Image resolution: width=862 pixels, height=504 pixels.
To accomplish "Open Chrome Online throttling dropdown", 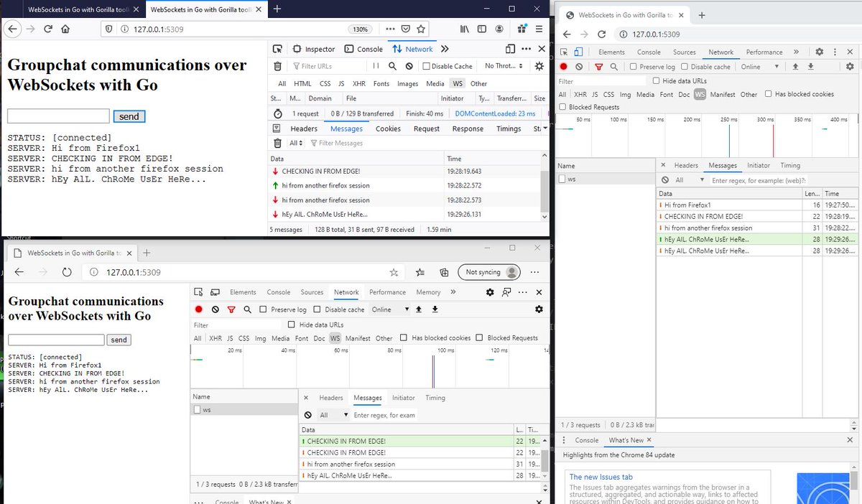I will (x=761, y=67).
